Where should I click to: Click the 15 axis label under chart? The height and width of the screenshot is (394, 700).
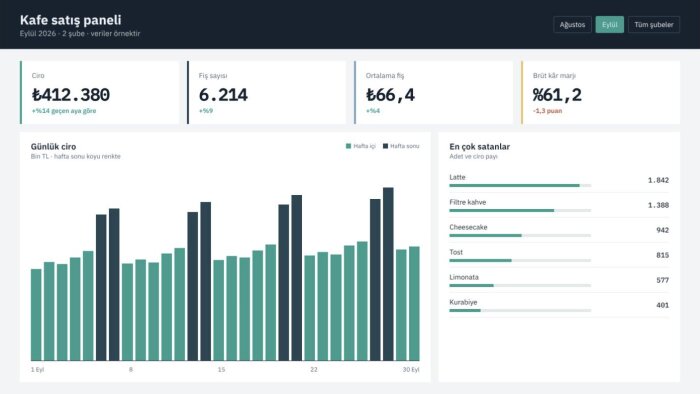click(221, 369)
